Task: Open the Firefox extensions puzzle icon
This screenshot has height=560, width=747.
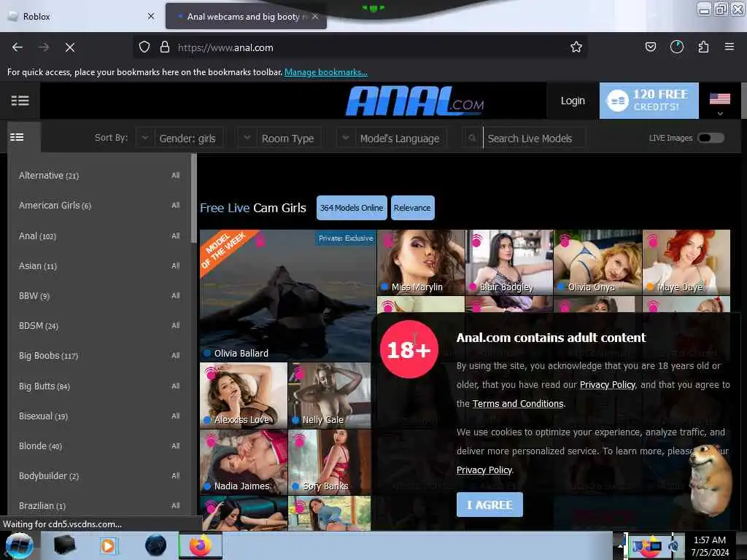Action: [x=703, y=47]
